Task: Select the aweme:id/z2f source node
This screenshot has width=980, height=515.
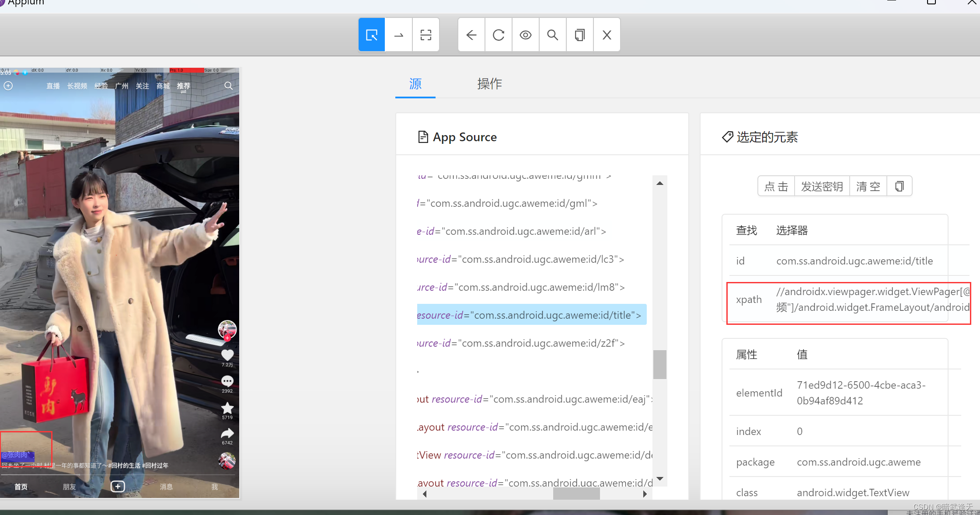Action: click(520, 343)
